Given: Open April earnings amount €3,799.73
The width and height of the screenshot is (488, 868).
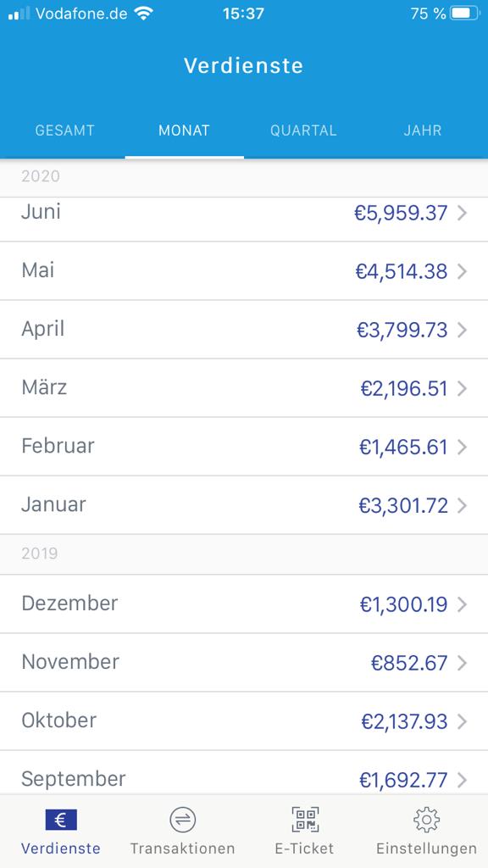Looking at the screenshot, I should click(402, 330).
